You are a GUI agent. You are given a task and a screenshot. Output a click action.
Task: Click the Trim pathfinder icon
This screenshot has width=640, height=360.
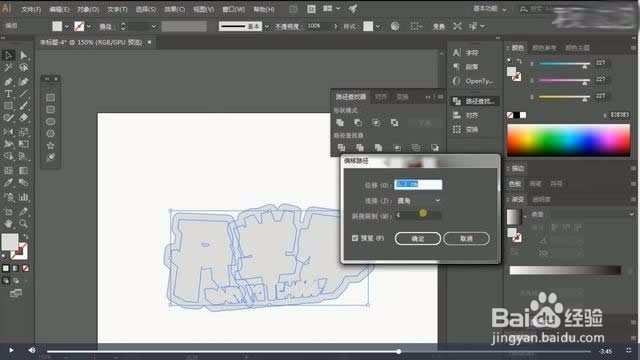coord(360,147)
